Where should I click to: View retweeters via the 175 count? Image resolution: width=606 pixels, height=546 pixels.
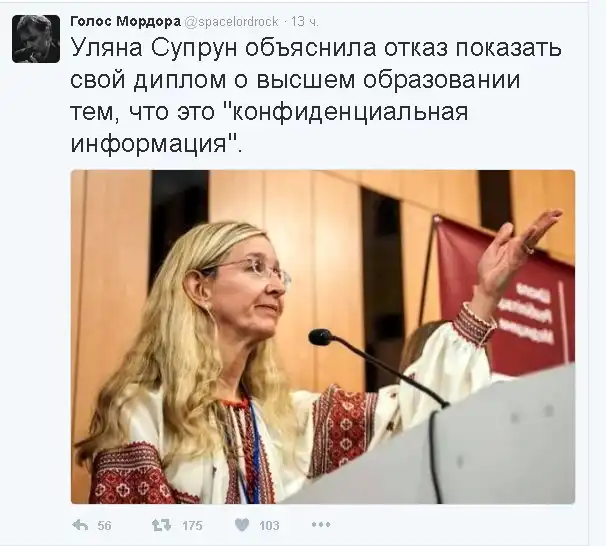pos(192,526)
